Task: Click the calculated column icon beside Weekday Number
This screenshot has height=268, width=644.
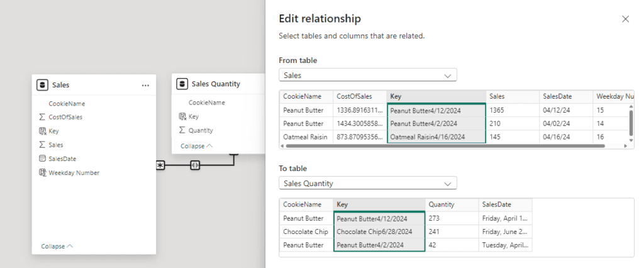Action: coord(42,172)
